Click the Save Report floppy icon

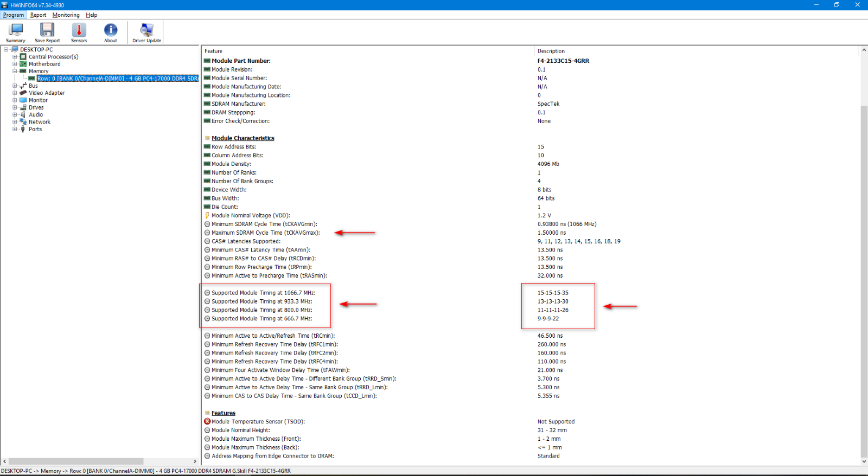tap(47, 33)
